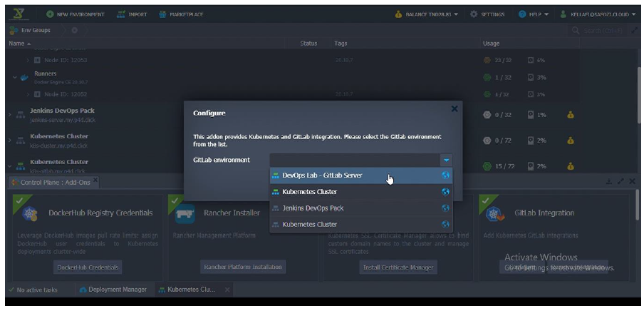Click the Rancher Installer add-on icon
Image resolution: width=644 pixels, height=311 pixels.
coord(185,213)
